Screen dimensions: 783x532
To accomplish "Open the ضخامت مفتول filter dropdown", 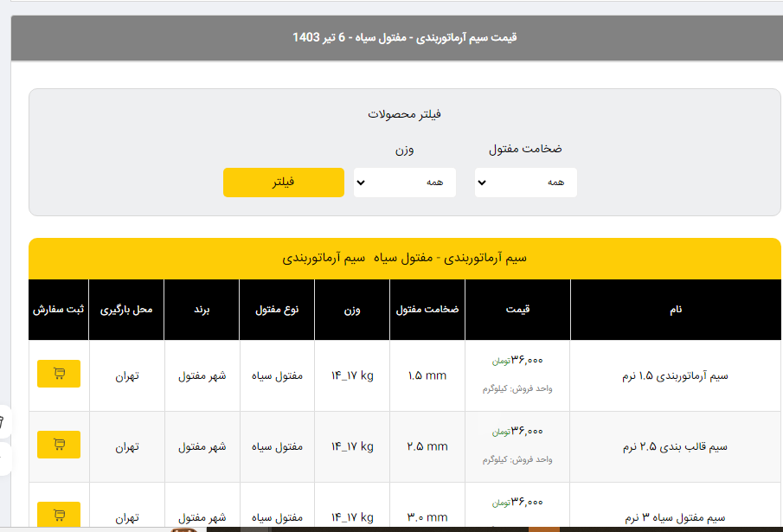I will (x=525, y=183).
